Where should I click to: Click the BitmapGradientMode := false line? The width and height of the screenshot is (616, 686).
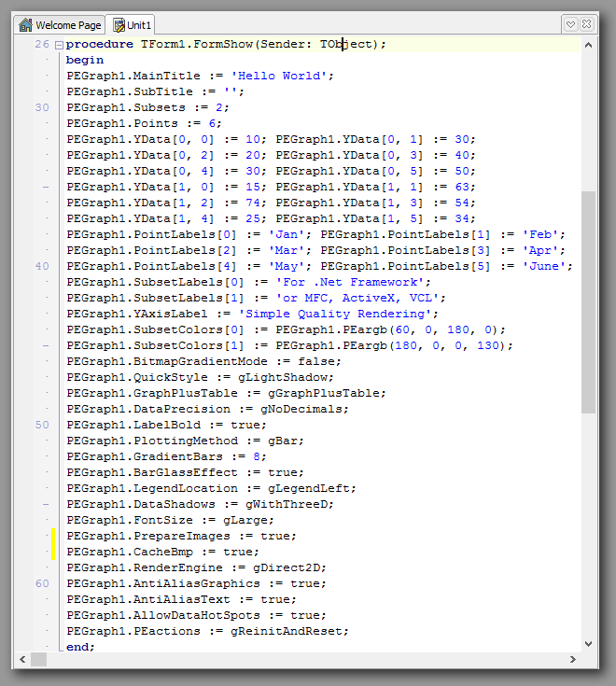203,361
